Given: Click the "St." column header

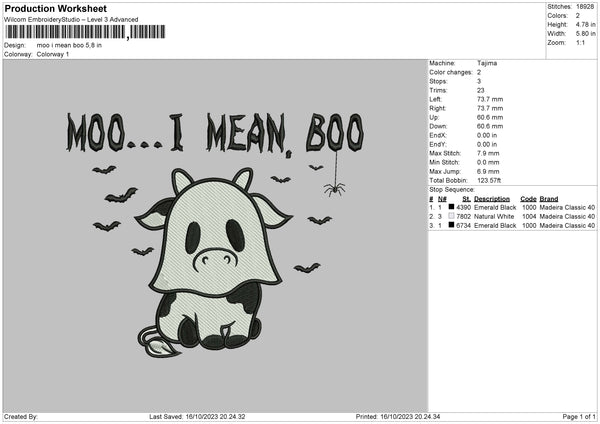Looking at the screenshot, I should click(466, 199).
